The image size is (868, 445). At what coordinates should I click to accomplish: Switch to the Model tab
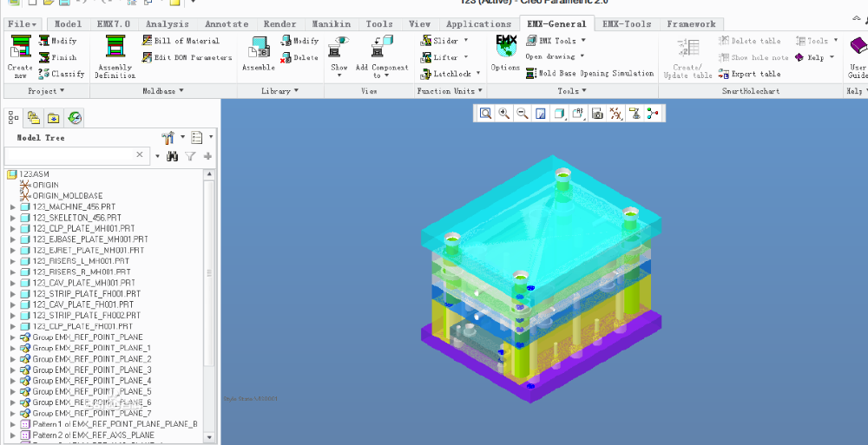coord(68,23)
